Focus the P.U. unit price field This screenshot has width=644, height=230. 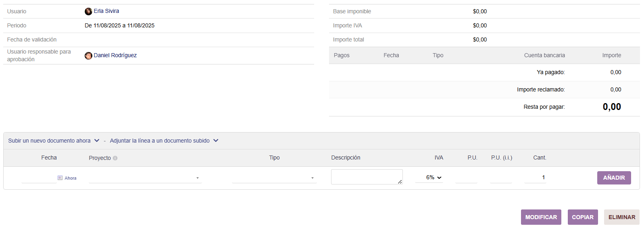coord(466,178)
